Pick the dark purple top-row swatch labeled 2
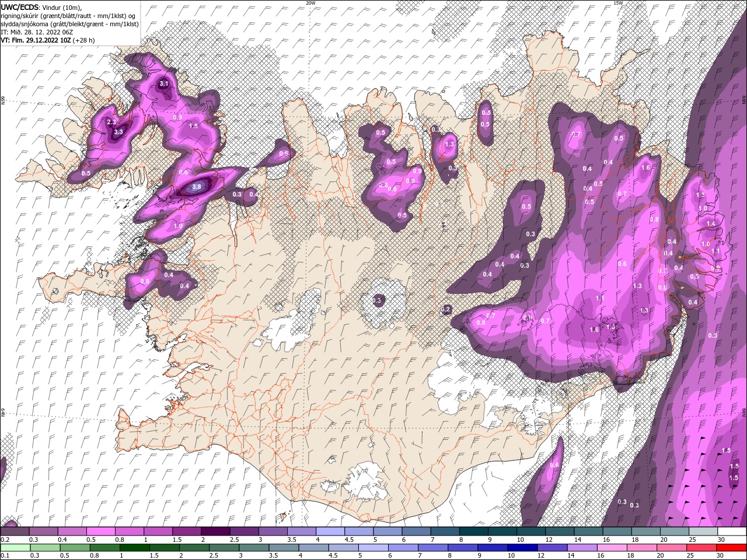 [215, 531]
